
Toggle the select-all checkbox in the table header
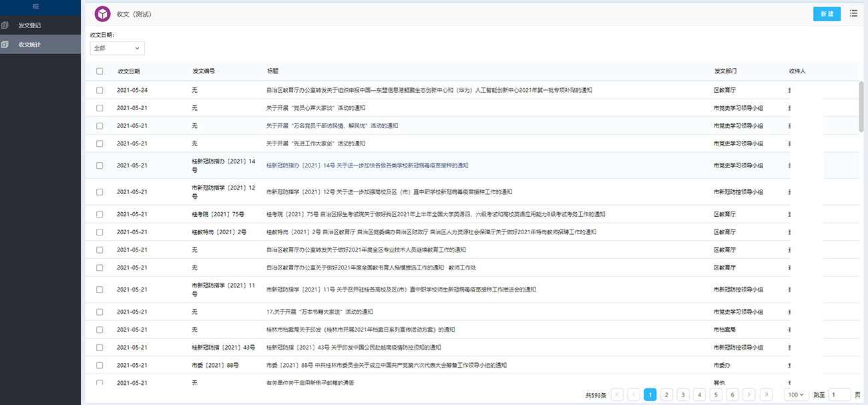pyautogui.click(x=99, y=71)
